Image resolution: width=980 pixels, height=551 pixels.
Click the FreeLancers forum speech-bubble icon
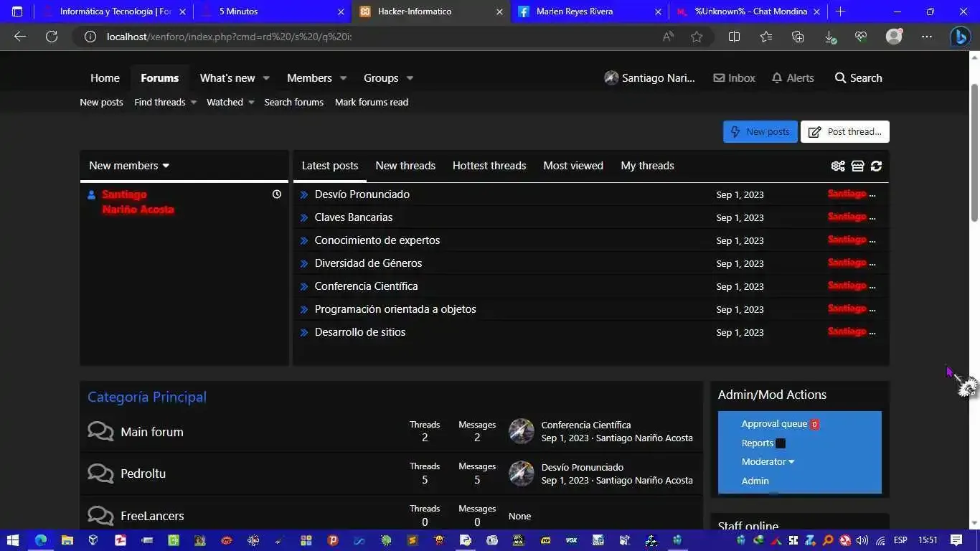(100, 515)
